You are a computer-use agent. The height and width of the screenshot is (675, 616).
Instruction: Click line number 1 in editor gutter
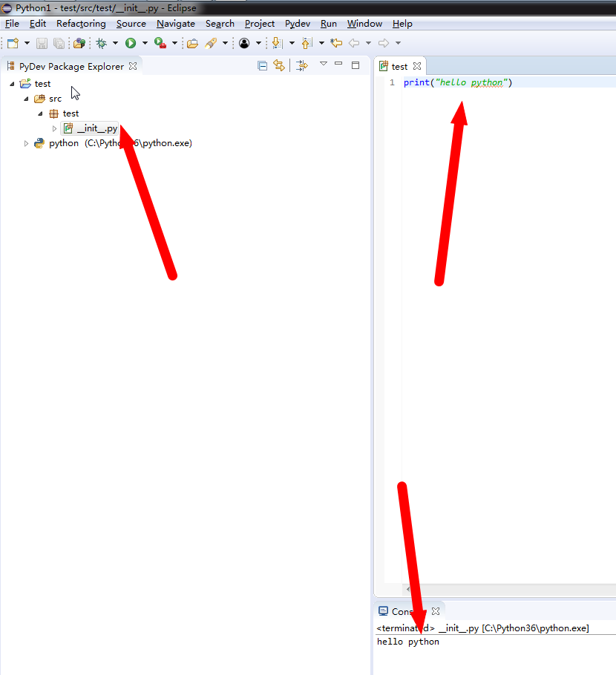click(392, 82)
